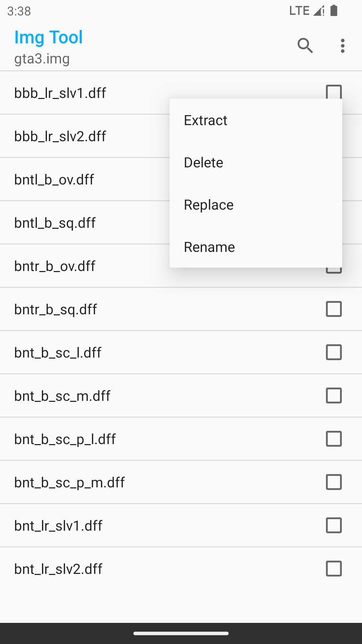The image size is (362, 644).
Task: Open the bbb_lr_slv2.dff list item
Action: tap(60, 136)
